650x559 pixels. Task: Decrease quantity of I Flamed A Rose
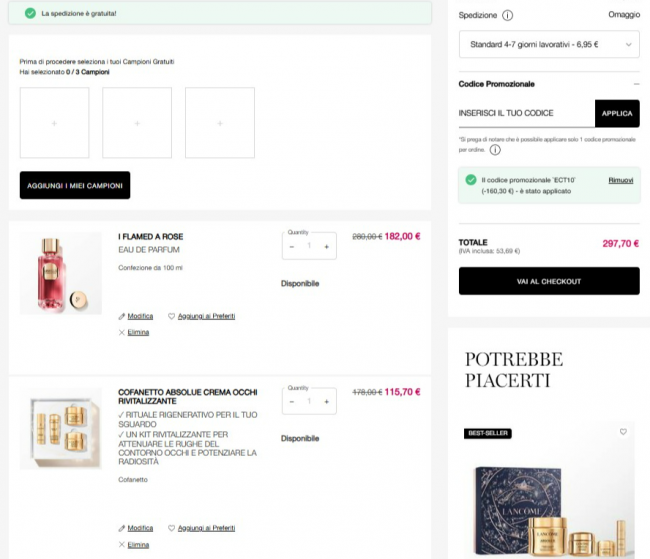tap(292, 246)
